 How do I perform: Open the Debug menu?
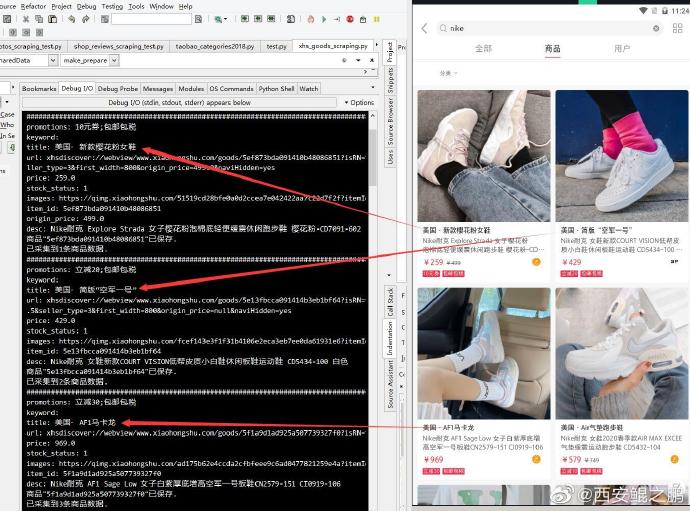86,6
